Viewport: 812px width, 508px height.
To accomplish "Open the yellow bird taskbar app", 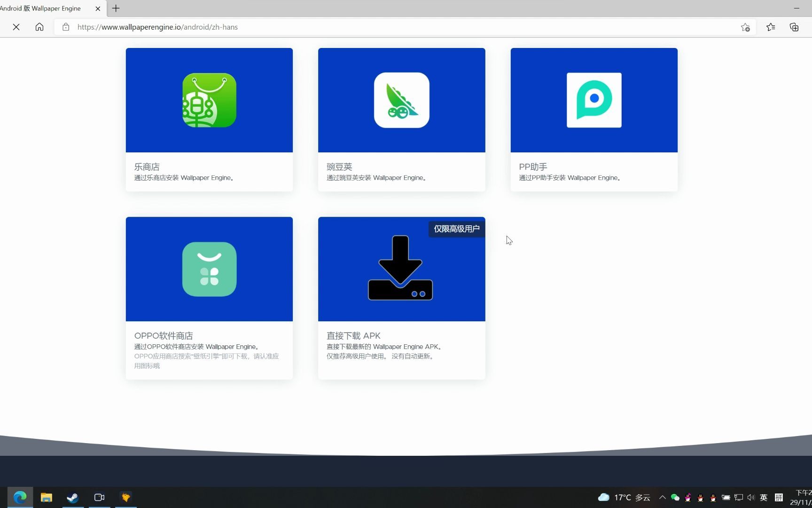I will pos(125,497).
